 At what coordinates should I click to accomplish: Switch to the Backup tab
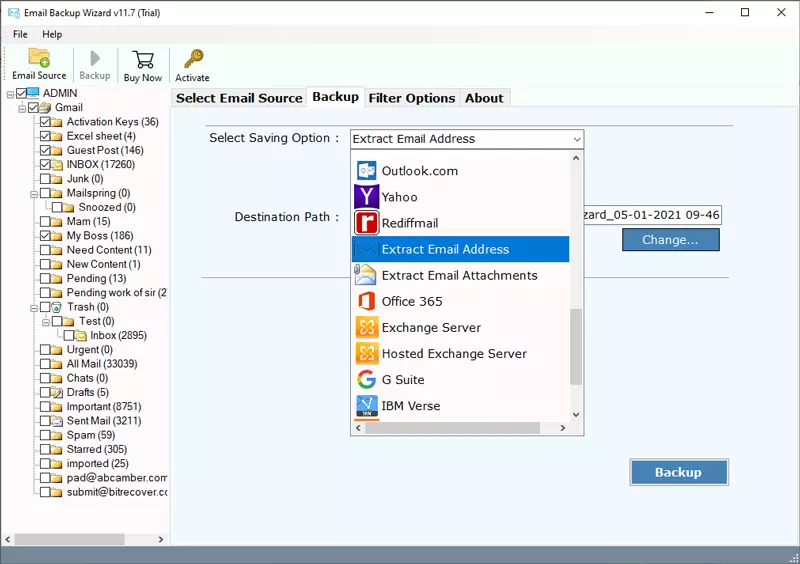(335, 97)
